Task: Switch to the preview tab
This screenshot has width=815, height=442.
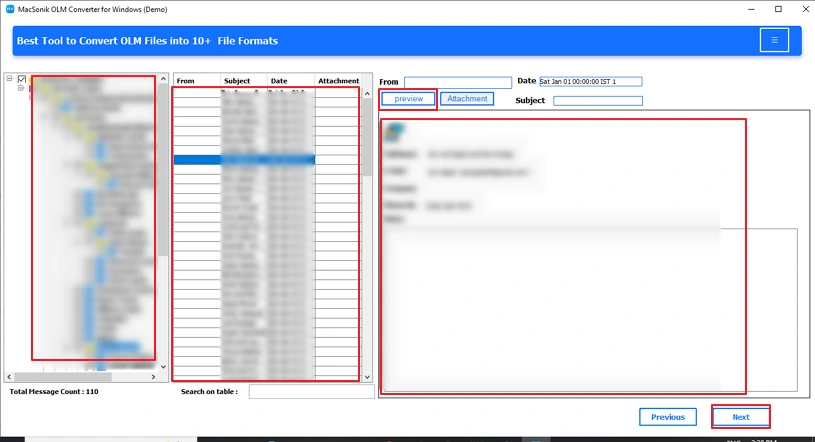Action: [x=408, y=99]
